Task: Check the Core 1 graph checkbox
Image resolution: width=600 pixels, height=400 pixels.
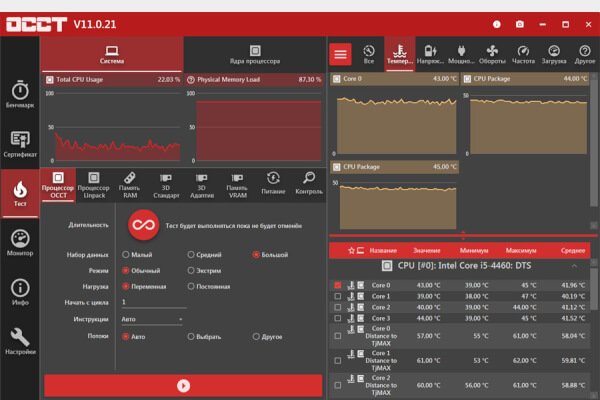Action: click(338, 296)
